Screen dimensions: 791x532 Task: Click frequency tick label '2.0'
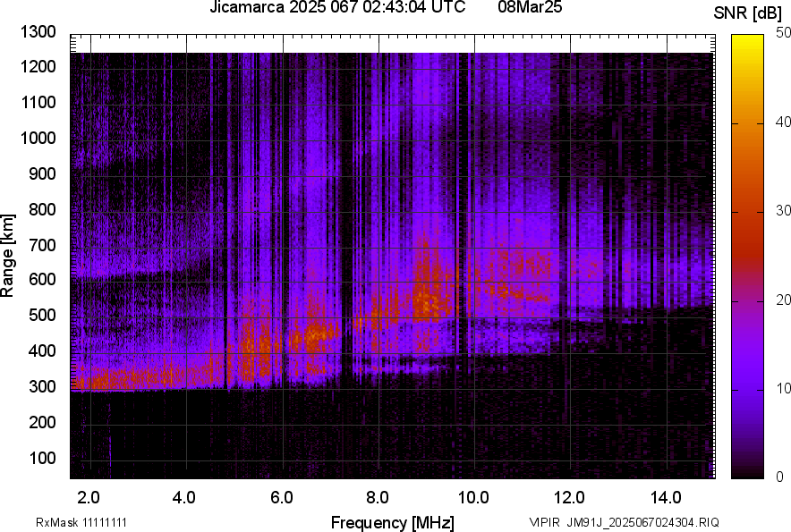[x=89, y=498]
